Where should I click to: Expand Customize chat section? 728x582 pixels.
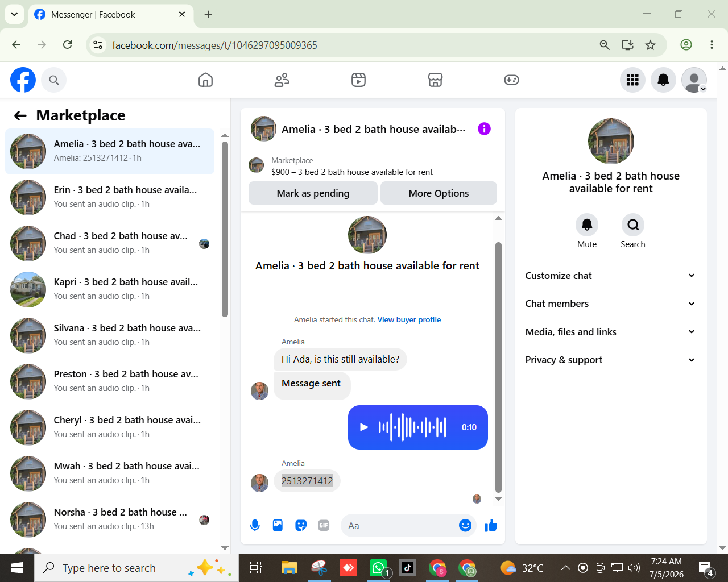[610, 276]
